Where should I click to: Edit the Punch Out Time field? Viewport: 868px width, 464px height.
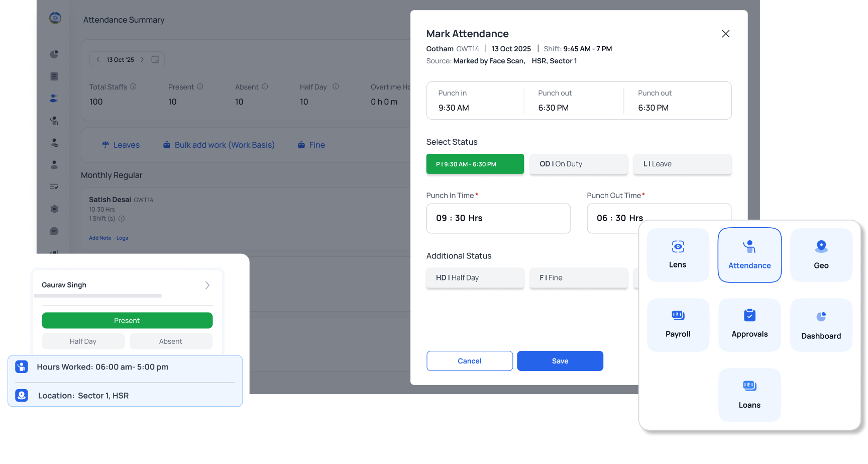coord(659,218)
